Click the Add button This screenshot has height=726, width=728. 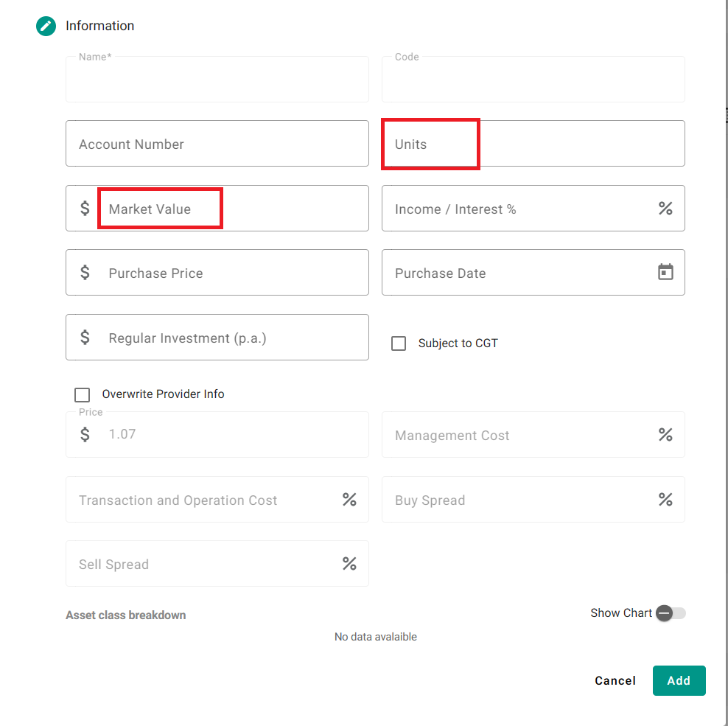(679, 680)
